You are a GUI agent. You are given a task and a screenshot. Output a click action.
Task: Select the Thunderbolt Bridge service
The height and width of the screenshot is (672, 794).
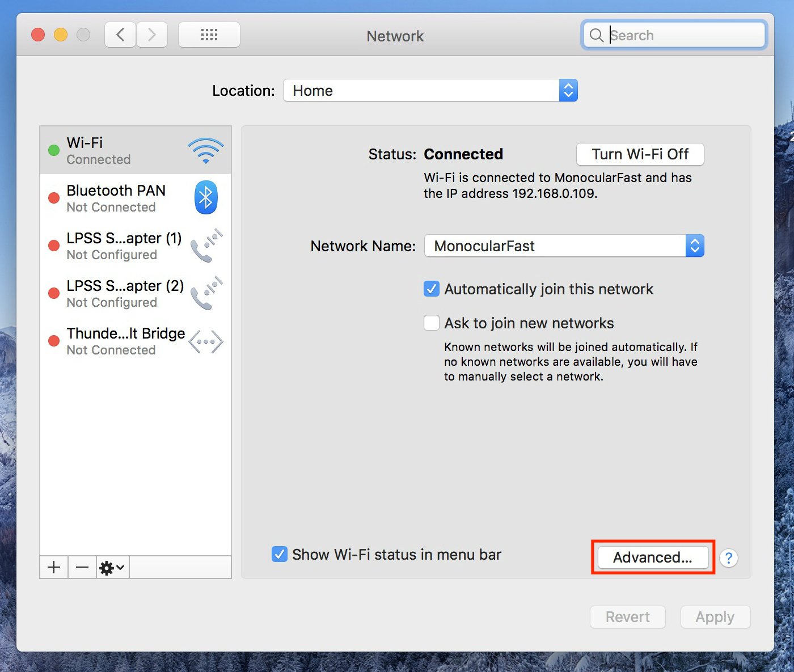[x=136, y=341]
